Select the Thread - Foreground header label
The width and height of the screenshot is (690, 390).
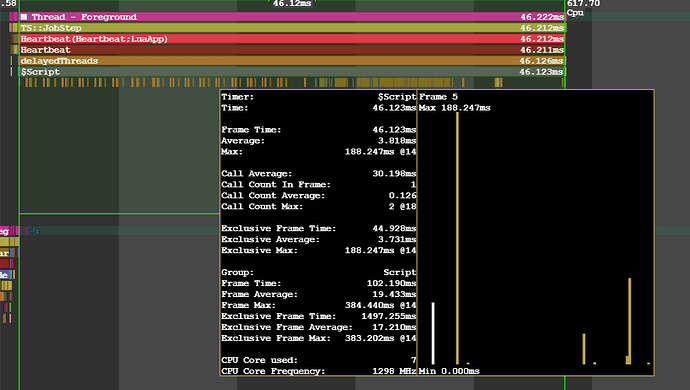(x=84, y=17)
